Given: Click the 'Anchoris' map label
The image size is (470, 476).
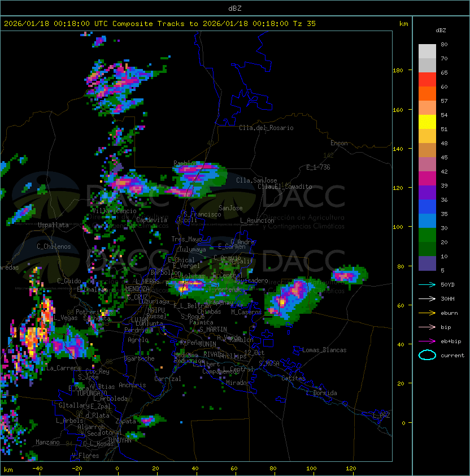Looking at the screenshot, I should (132, 385).
